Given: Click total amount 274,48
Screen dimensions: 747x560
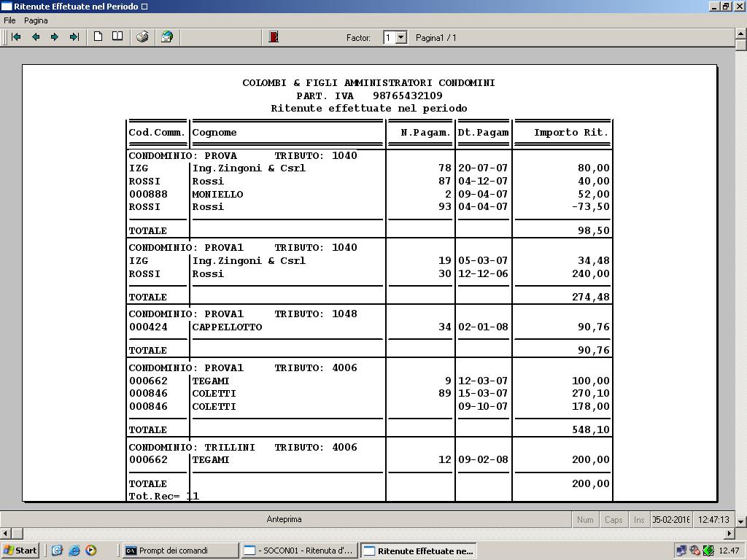Looking at the screenshot, I should 591,297.
